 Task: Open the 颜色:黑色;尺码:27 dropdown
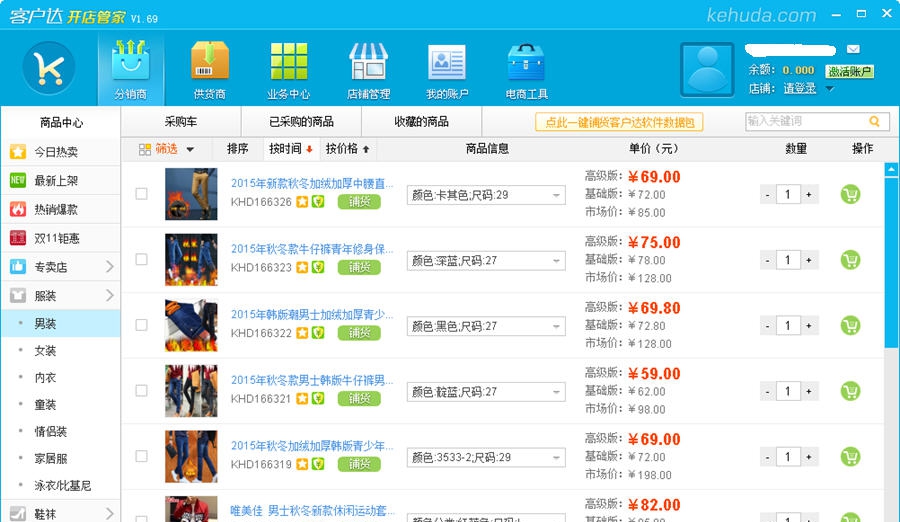[486, 326]
